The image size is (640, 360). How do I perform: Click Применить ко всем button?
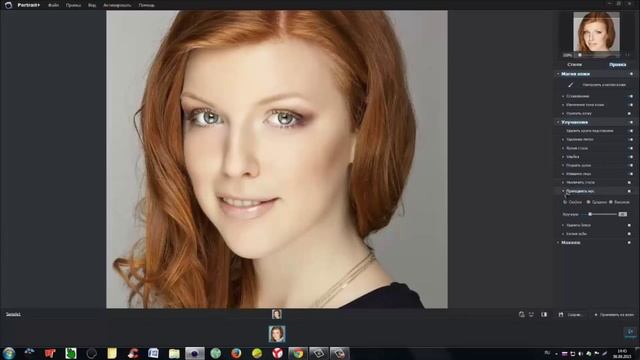pos(614,315)
